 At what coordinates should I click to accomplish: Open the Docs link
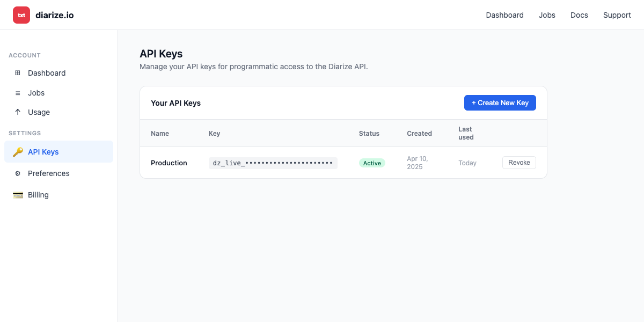[579, 15]
